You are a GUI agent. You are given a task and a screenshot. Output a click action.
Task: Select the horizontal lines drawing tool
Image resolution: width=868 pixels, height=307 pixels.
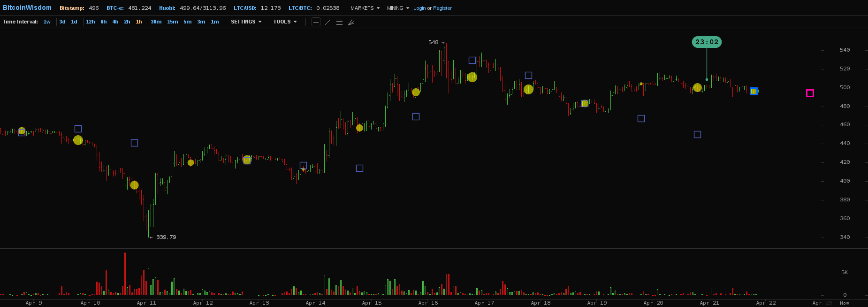339,22
